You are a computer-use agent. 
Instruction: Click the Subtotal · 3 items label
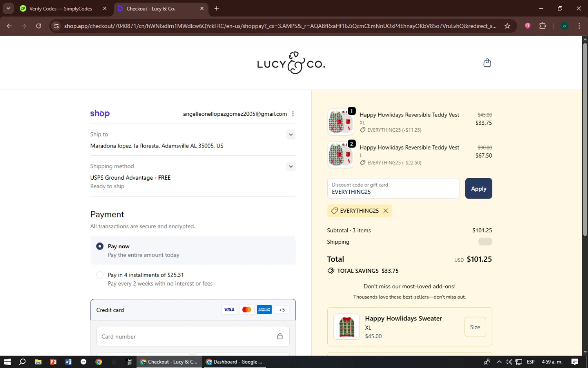pyautogui.click(x=349, y=230)
